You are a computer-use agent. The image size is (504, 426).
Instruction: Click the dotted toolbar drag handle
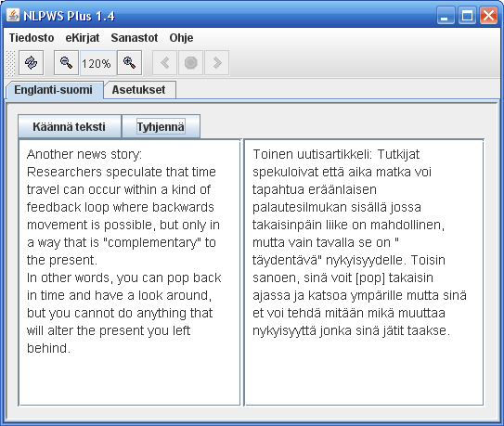10,63
